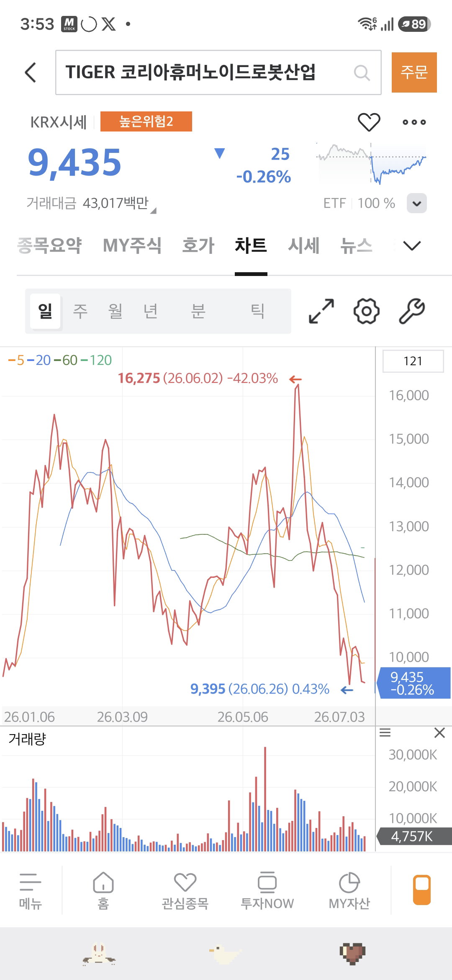The image size is (452, 980).
Task: Tap the search magnifier icon
Action: point(362,73)
